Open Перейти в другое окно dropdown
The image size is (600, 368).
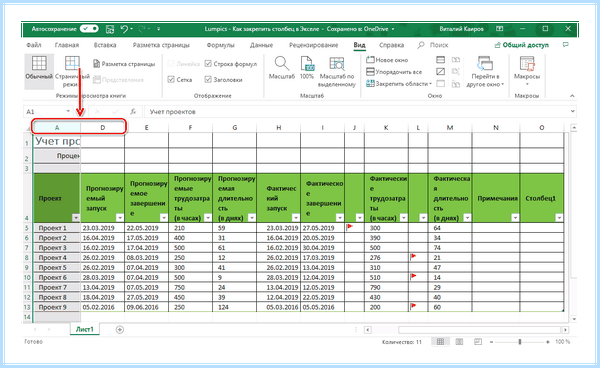pyautogui.click(x=485, y=72)
